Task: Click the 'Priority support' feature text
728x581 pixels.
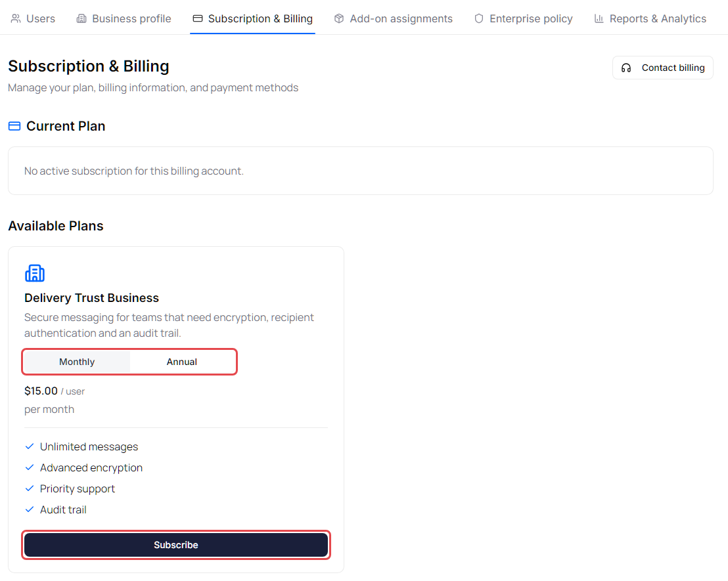Action: pos(77,488)
